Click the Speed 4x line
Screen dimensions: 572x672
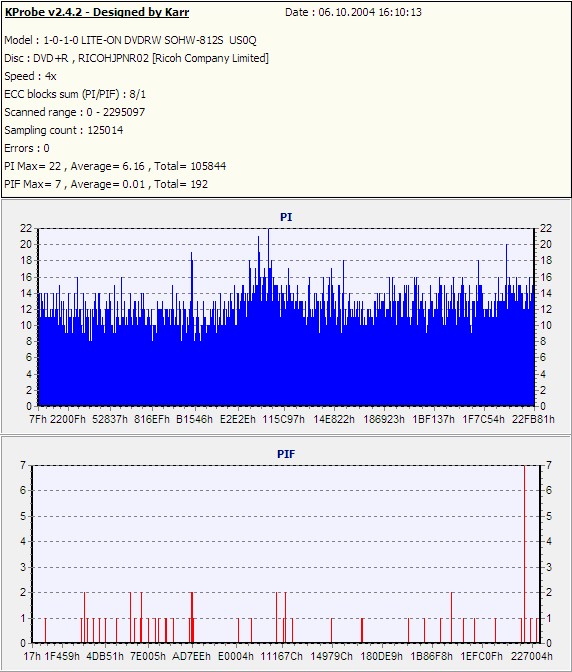point(30,76)
